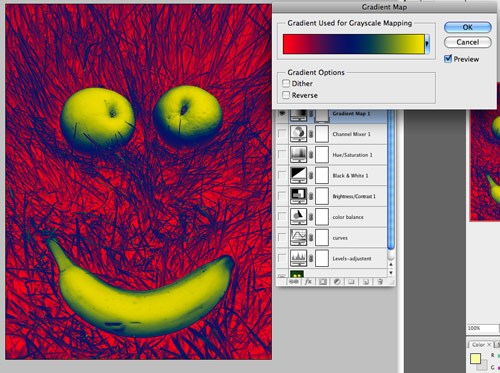Click the yellow foreground color swatch
This screenshot has width=500, height=373.
[x=475, y=359]
